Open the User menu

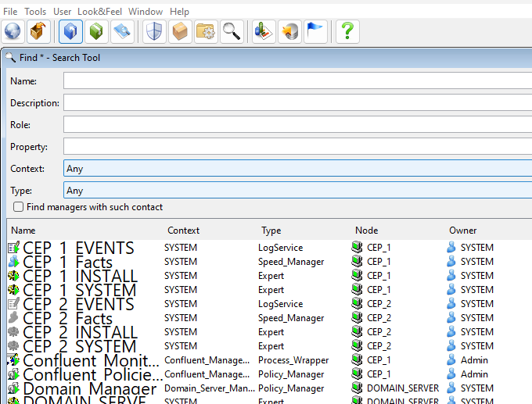point(62,12)
